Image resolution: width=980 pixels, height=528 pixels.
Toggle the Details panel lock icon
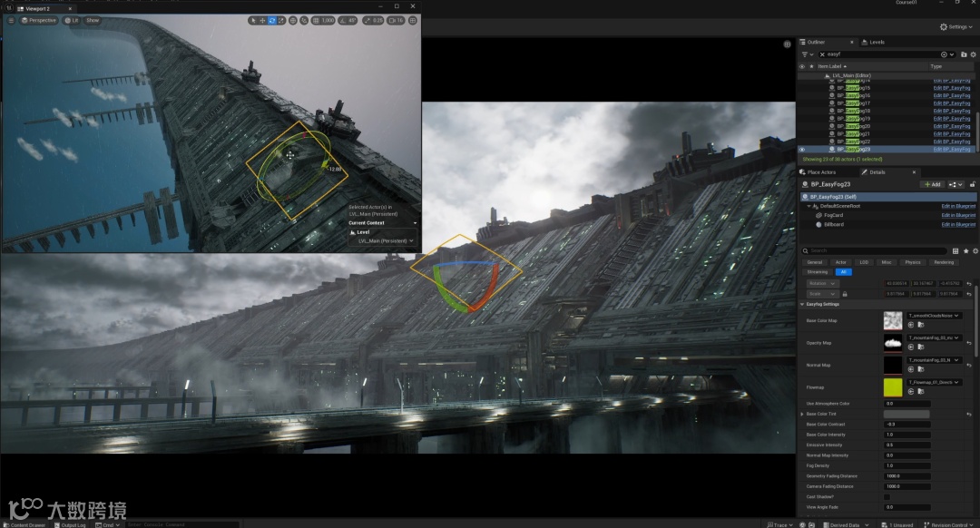[972, 184]
